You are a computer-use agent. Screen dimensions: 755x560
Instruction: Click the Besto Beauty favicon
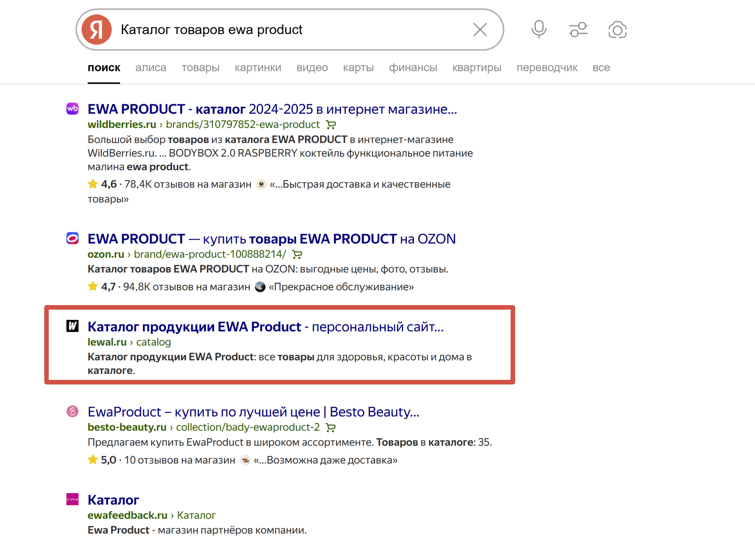pyautogui.click(x=72, y=411)
